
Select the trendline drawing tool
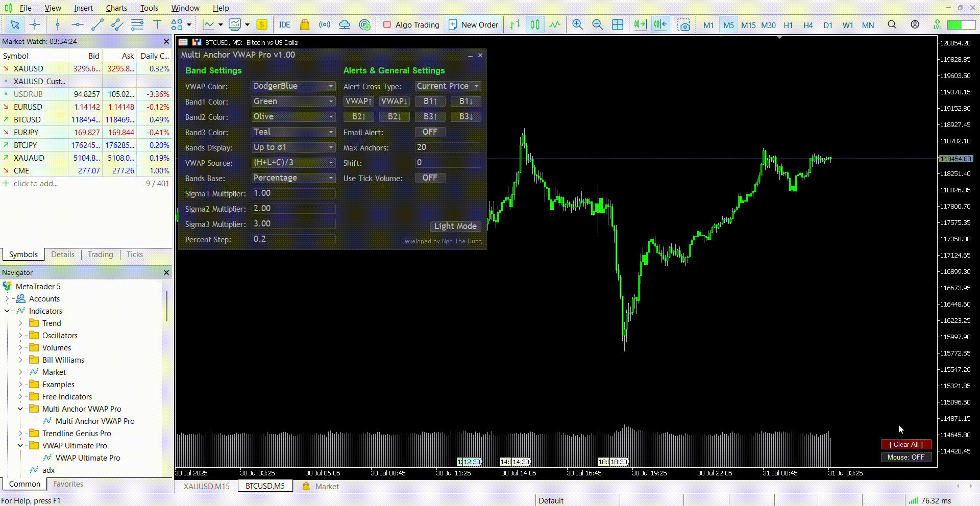pos(97,24)
